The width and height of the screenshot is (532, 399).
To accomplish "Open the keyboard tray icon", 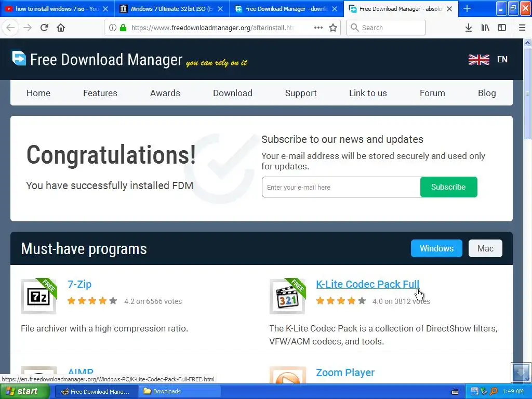I will pos(455,392).
